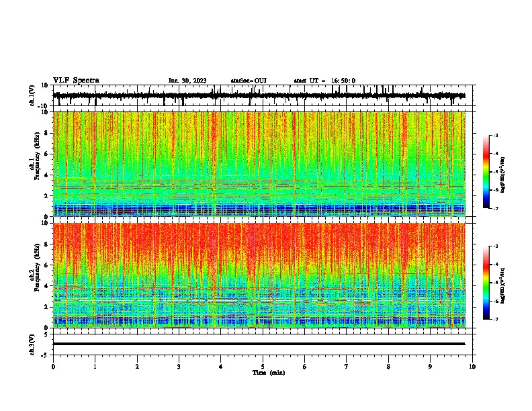
Task: Click the '-5' tick on ch.3(V) axis
Action: coord(45,355)
